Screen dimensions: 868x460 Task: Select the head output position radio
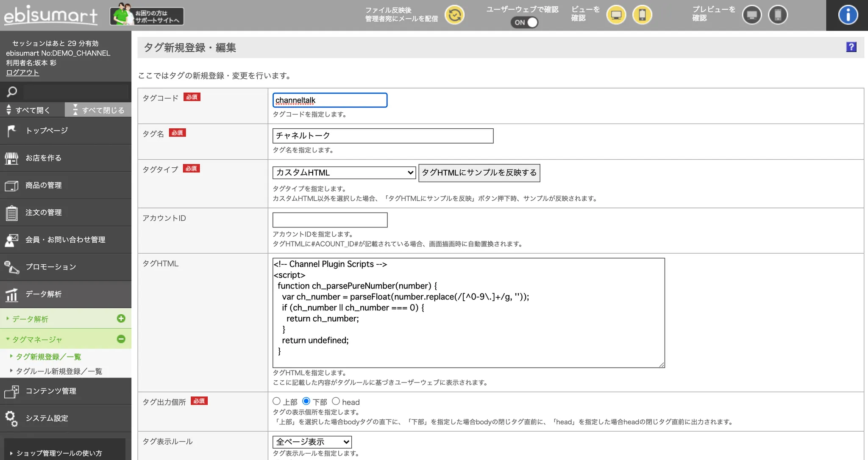[336, 401]
